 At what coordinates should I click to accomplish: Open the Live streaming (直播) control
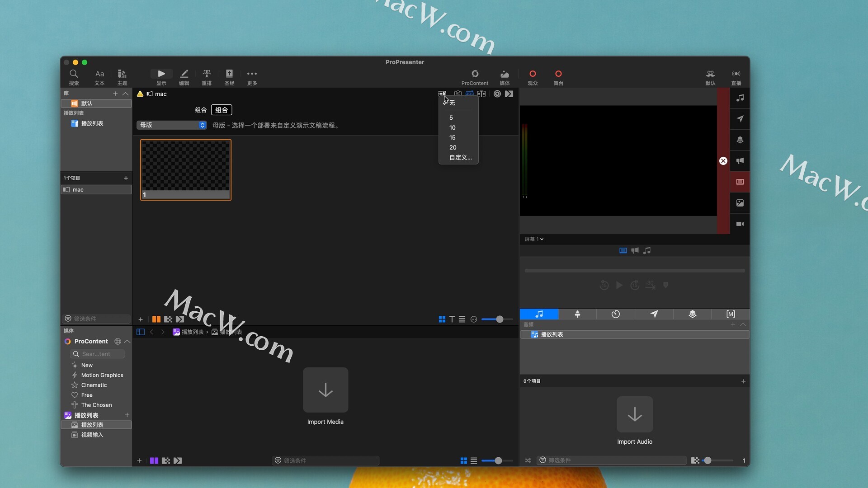(736, 77)
